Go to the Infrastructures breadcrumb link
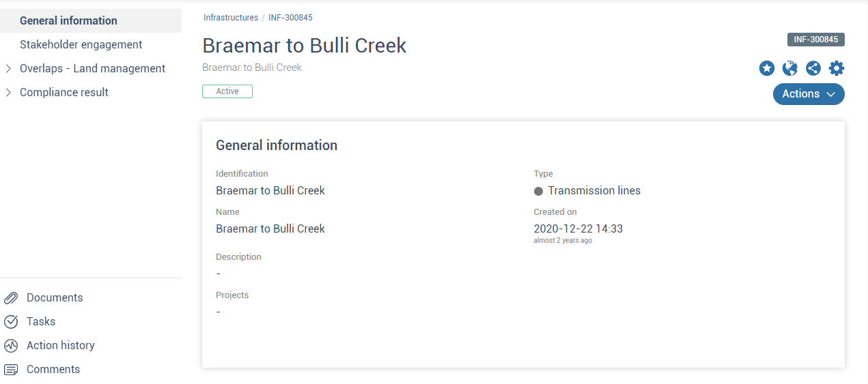Screen dimensions: 868x384 coord(231,18)
